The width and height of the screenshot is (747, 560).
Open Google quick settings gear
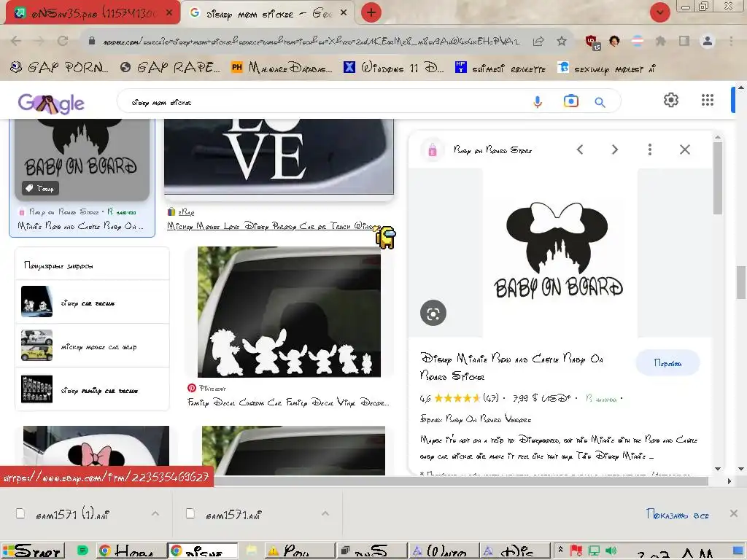(671, 100)
